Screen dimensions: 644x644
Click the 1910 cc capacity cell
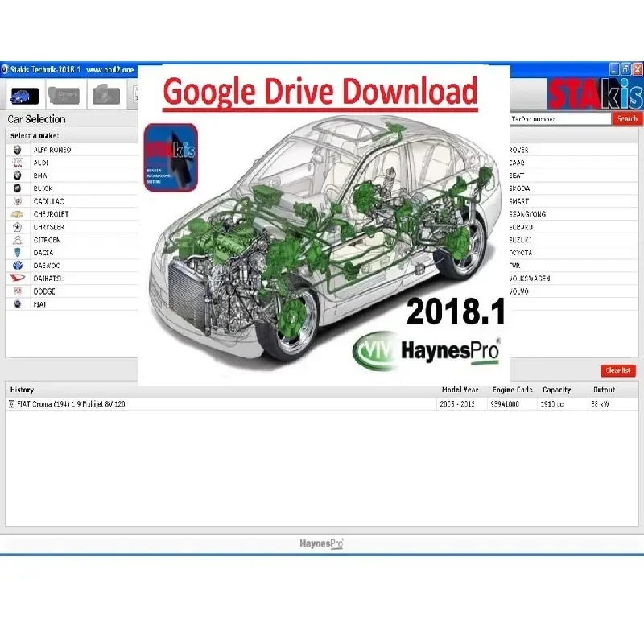point(552,404)
